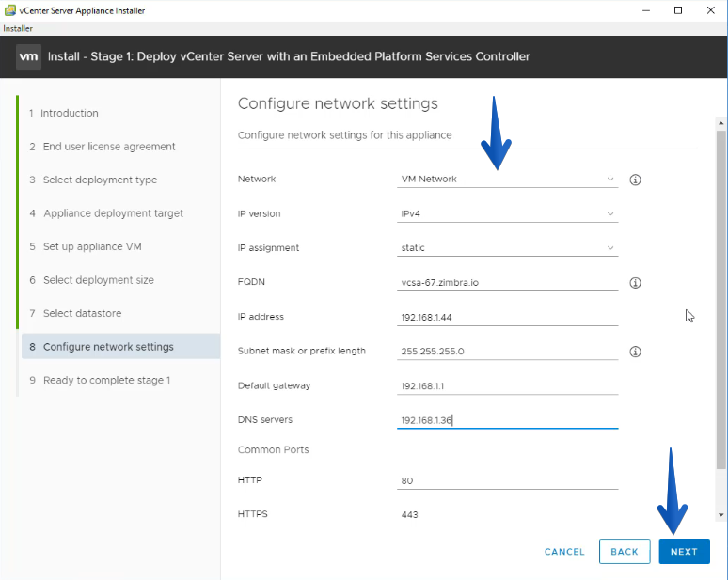
Task: Click the HTTPS port value 443
Action: tap(409, 514)
